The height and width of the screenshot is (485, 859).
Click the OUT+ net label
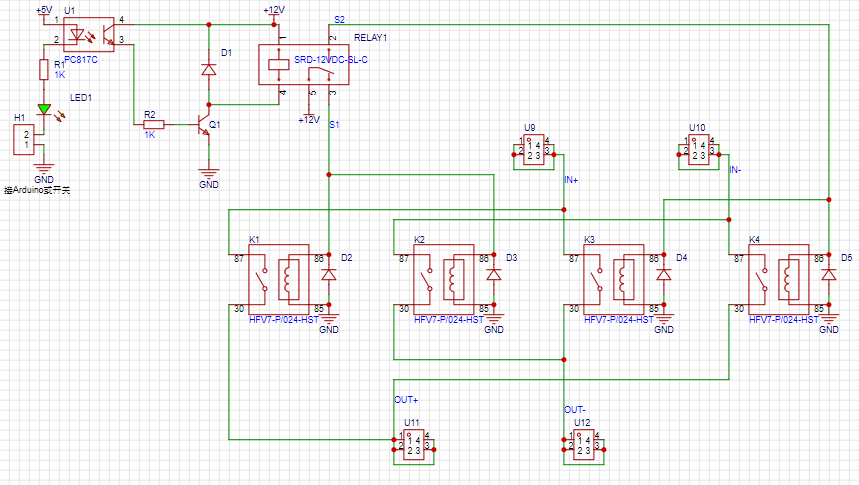pyautogui.click(x=406, y=399)
